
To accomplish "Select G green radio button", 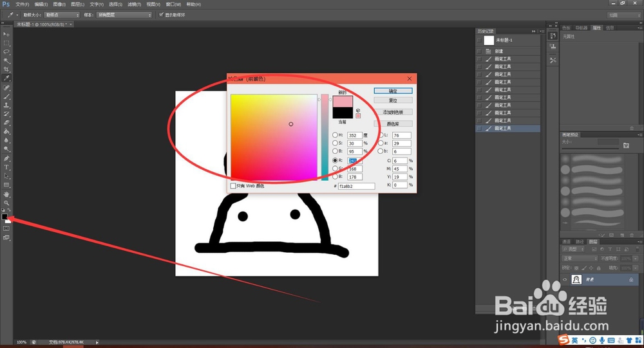I will 335,169.
